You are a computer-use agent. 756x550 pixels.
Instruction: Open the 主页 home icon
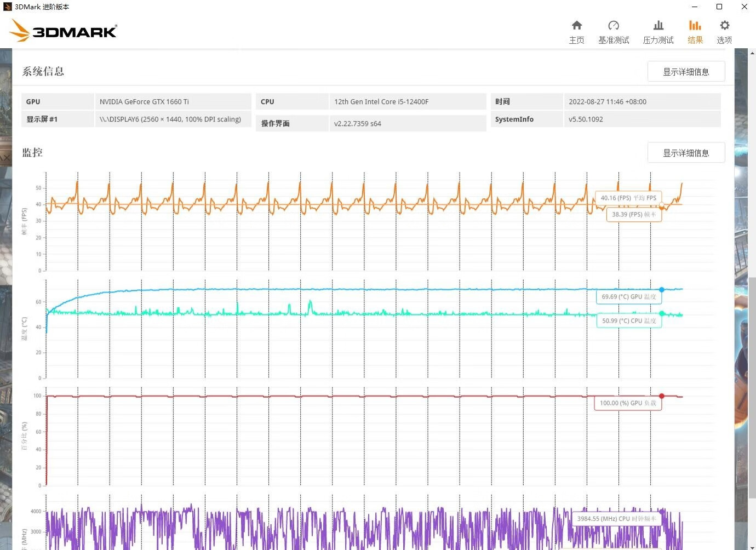[x=576, y=25]
